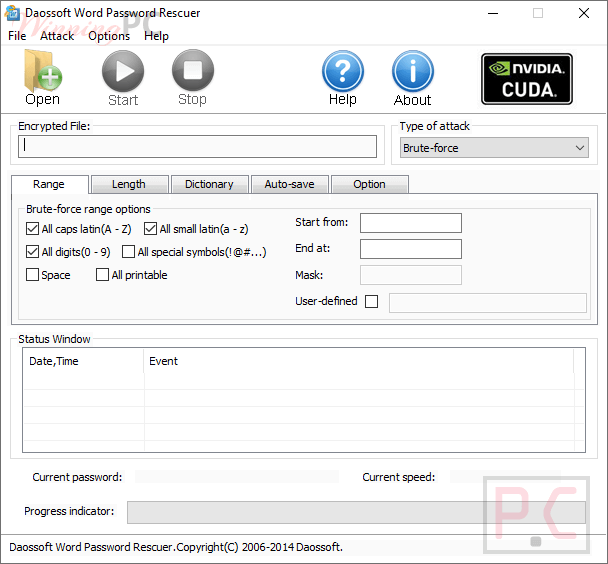
Task: Click the About info icon
Action: coord(413,71)
